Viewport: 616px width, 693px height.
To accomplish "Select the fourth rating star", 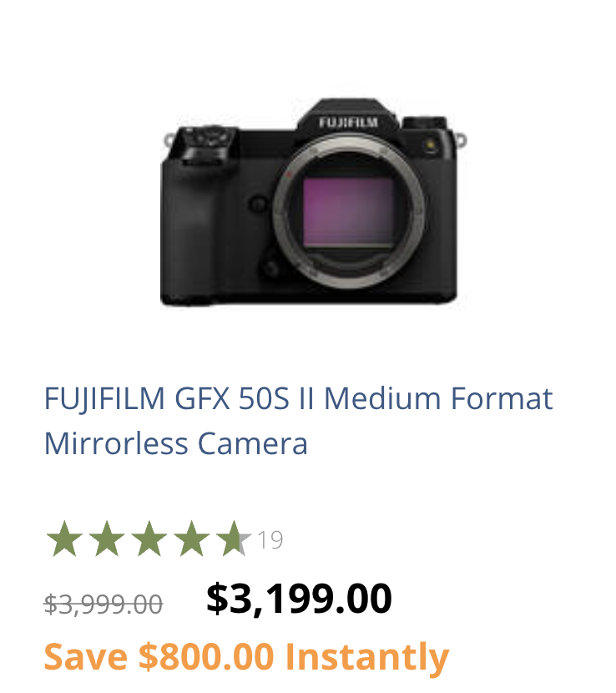I will click(191, 539).
